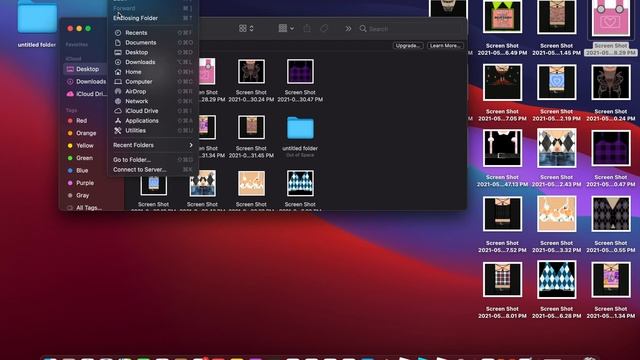Image resolution: width=640 pixels, height=360 pixels.
Task: Focus the Finder Search field
Action: [410, 29]
